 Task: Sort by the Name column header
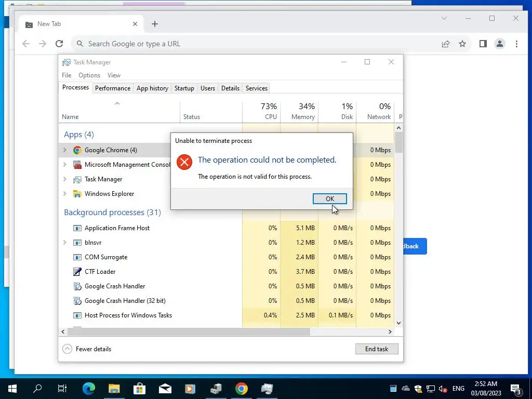[119, 112]
